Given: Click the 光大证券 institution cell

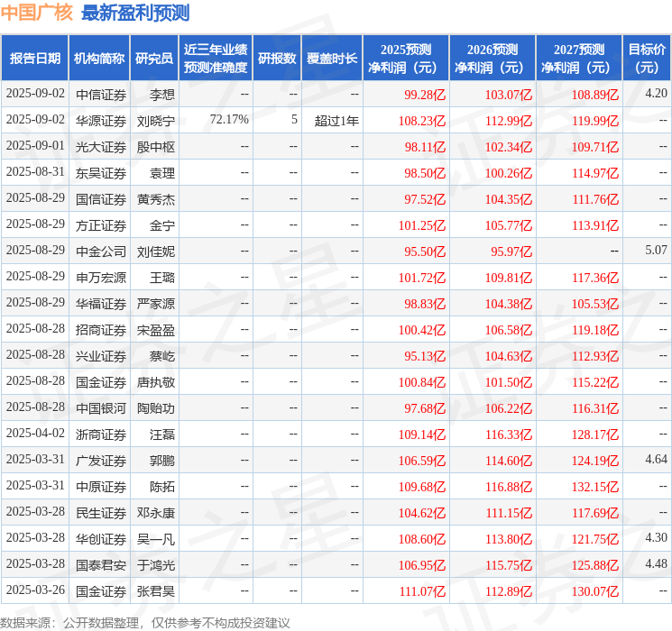Looking at the screenshot, I should [101, 147].
